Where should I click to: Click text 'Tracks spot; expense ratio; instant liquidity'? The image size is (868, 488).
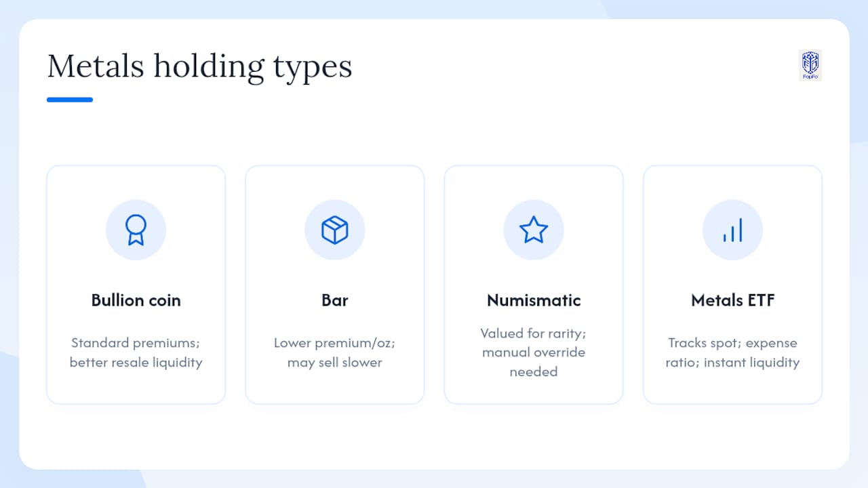(x=732, y=352)
